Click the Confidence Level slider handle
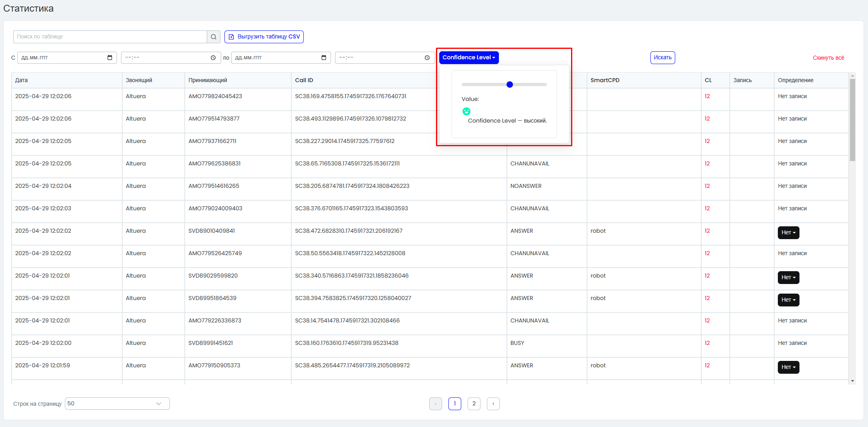Screen dimensions: 868x427 [510, 85]
